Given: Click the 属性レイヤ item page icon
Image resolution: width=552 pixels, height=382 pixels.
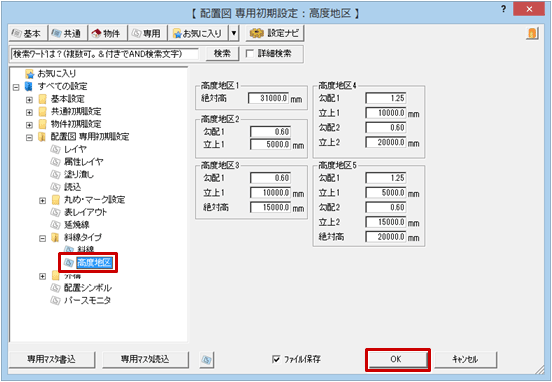Looking at the screenshot, I should 56,162.
